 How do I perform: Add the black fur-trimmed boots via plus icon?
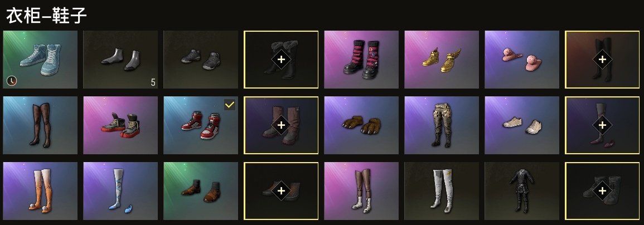point(281,60)
